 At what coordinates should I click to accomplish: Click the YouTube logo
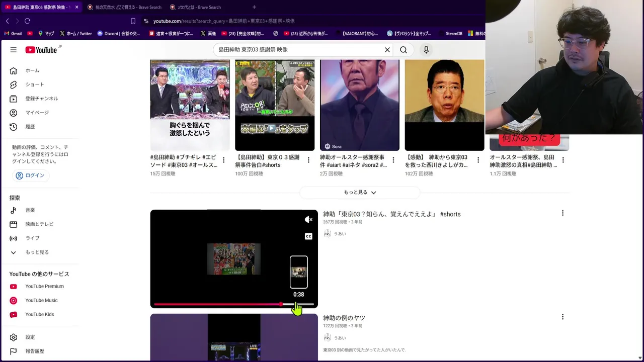point(41,50)
